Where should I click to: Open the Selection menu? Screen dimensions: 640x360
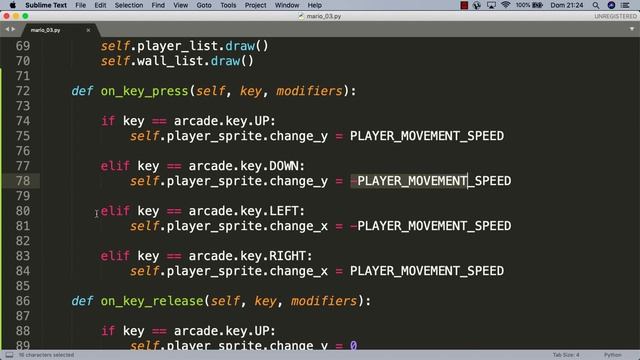[x=129, y=5]
